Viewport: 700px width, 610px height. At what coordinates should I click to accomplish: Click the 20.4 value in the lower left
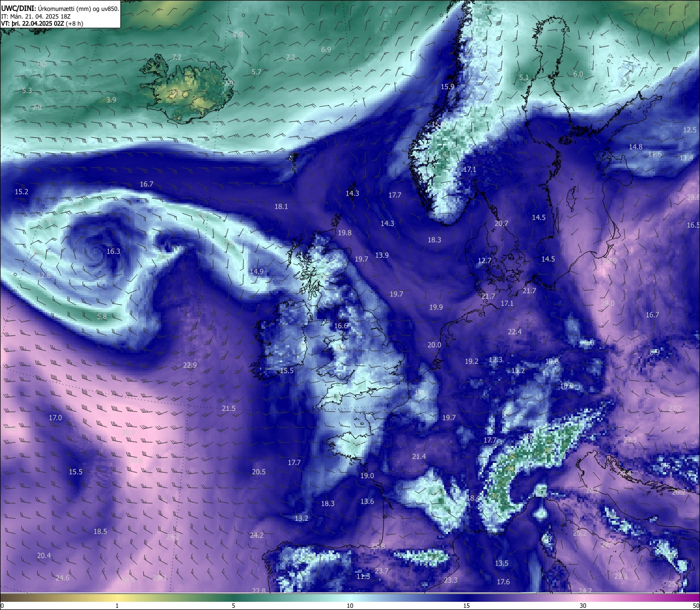(x=44, y=556)
